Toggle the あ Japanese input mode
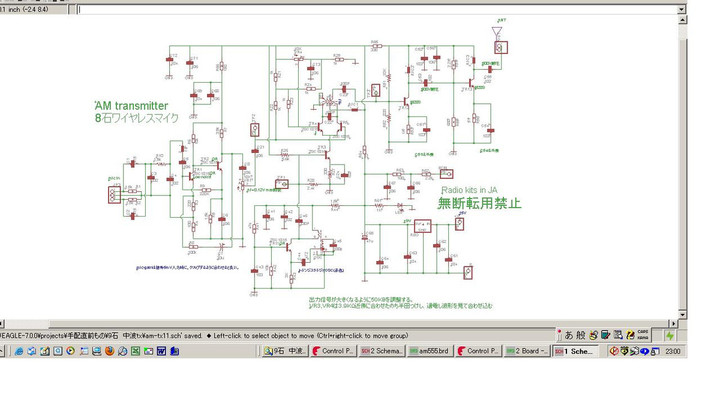720x405 pixels. (569, 336)
